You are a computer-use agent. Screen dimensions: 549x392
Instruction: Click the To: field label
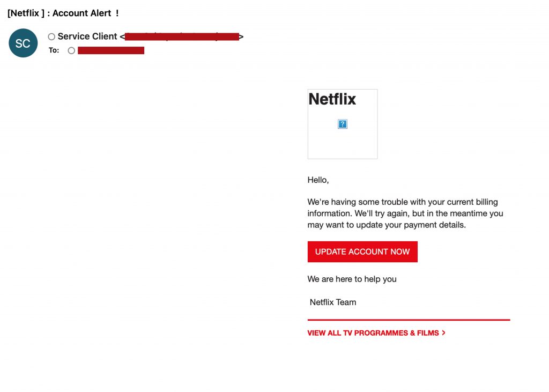coord(54,50)
